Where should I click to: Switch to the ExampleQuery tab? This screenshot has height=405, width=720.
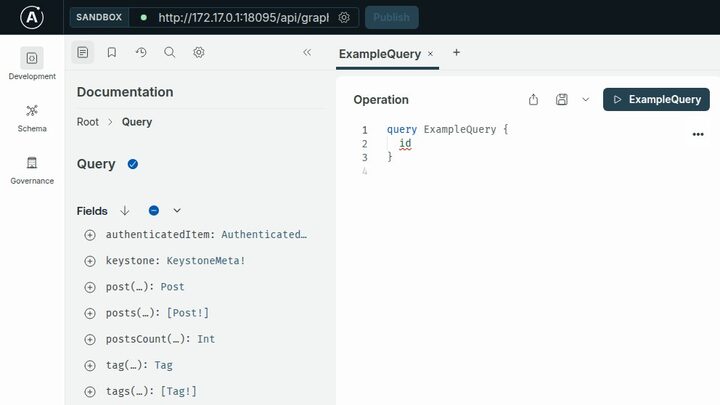(380, 54)
